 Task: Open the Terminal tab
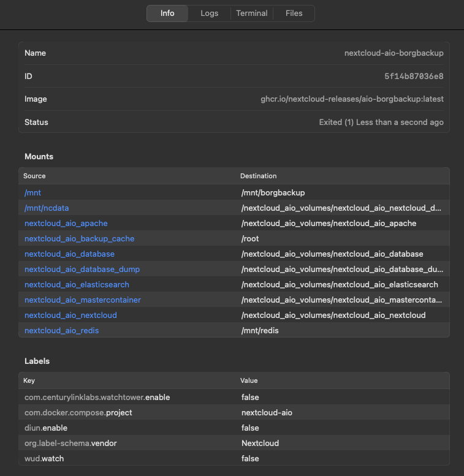(x=251, y=13)
